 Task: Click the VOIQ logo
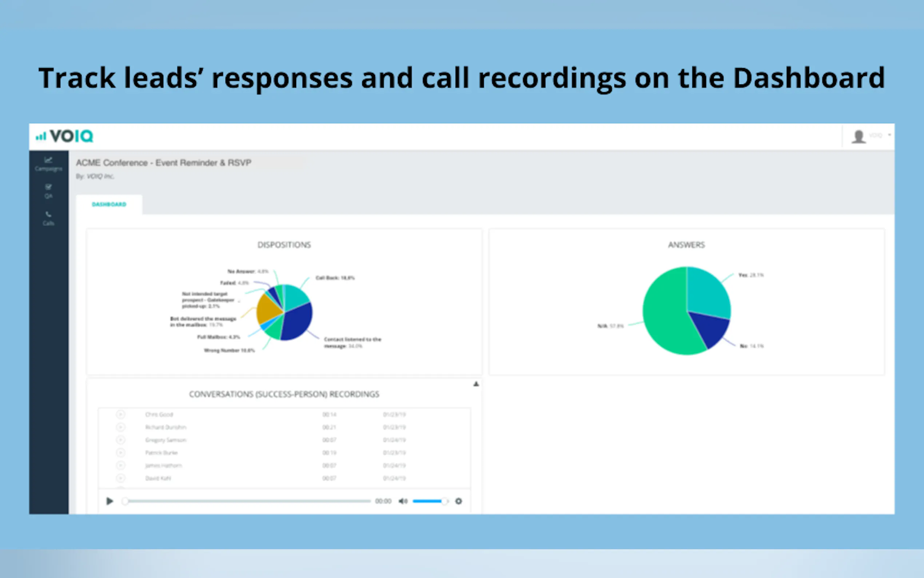pos(65,136)
